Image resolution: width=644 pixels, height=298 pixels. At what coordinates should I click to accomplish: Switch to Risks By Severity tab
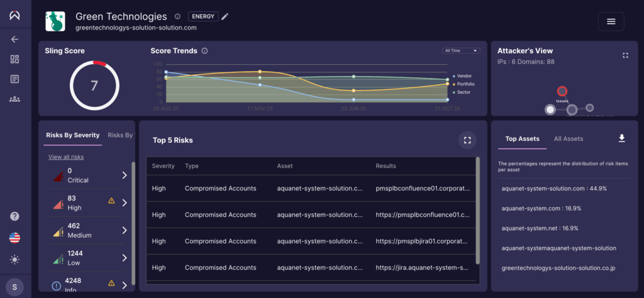[73, 135]
